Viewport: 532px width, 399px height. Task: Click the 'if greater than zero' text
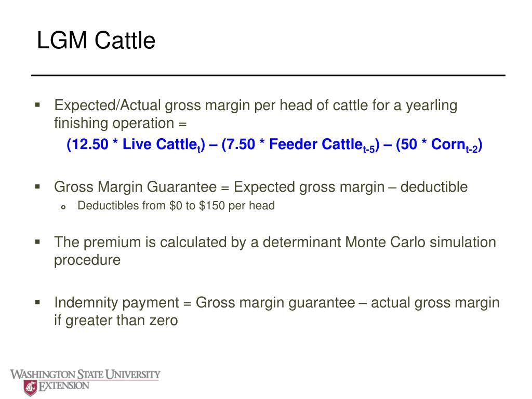(x=116, y=320)
